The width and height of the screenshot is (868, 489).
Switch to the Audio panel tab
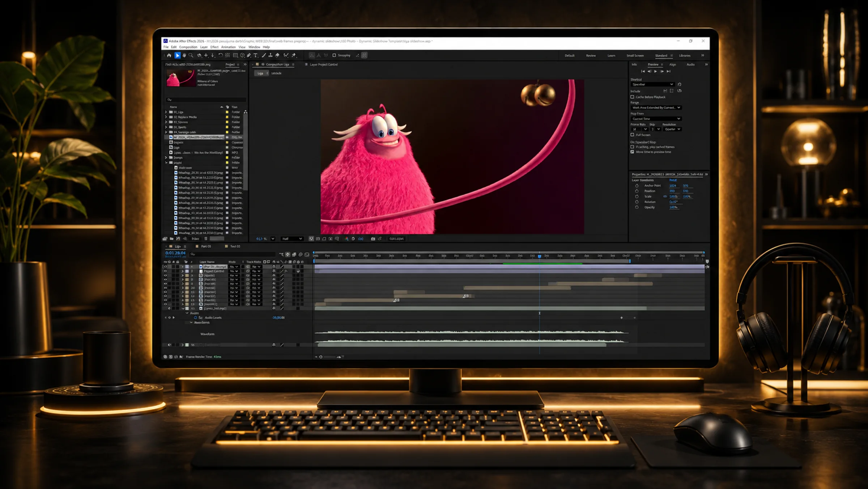click(x=690, y=64)
